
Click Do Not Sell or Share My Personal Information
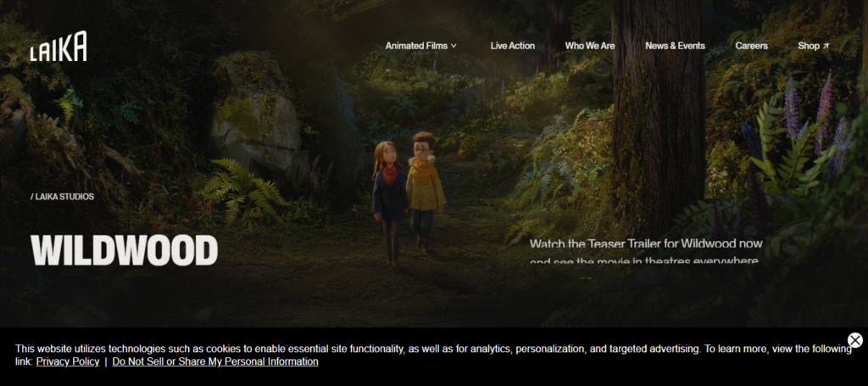tap(215, 361)
